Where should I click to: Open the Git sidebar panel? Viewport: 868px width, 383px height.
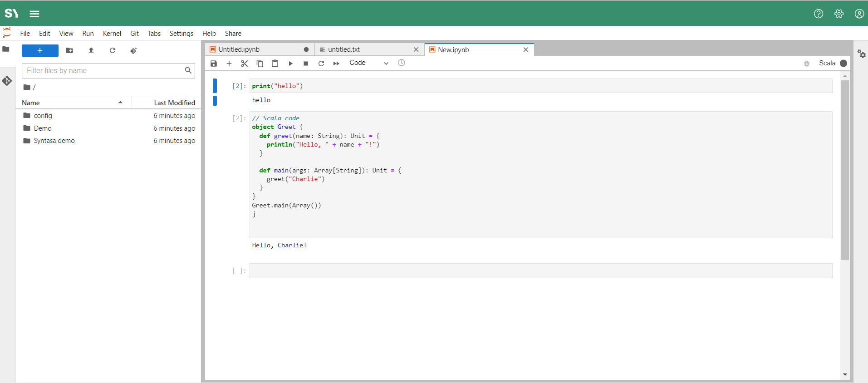[7, 81]
